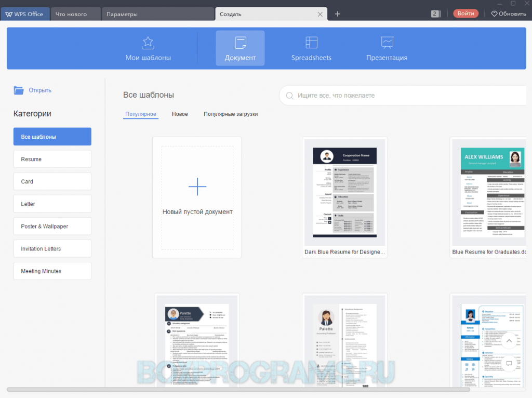Select the Resume category
The width and height of the screenshot is (532, 398).
pyautogui.click(x=52, y=158)
